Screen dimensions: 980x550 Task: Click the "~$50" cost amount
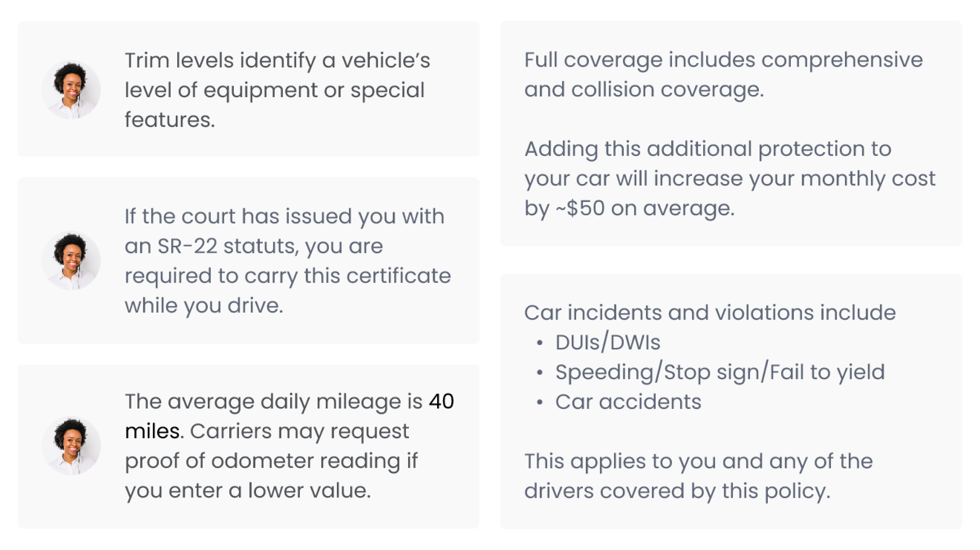(x=580, y=208)
